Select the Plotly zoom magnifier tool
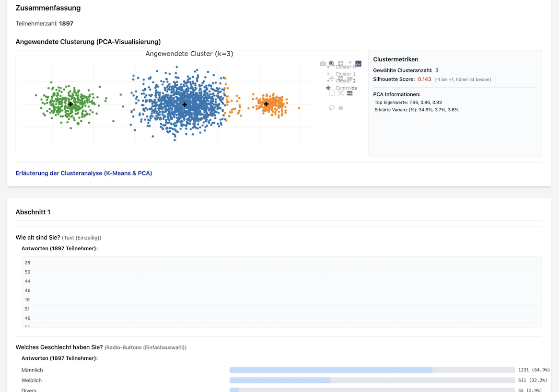 pos(331,63)
